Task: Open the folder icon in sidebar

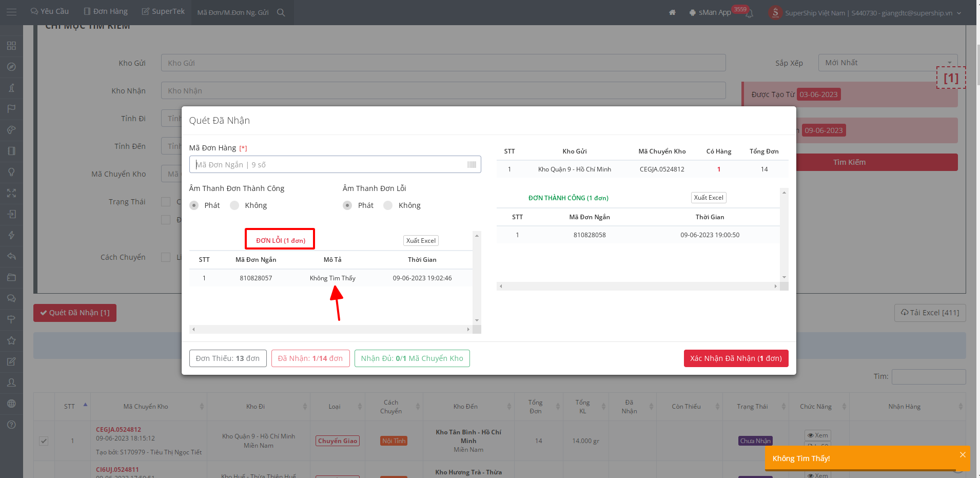Action: pyautogui.click(x=11, y=277)
